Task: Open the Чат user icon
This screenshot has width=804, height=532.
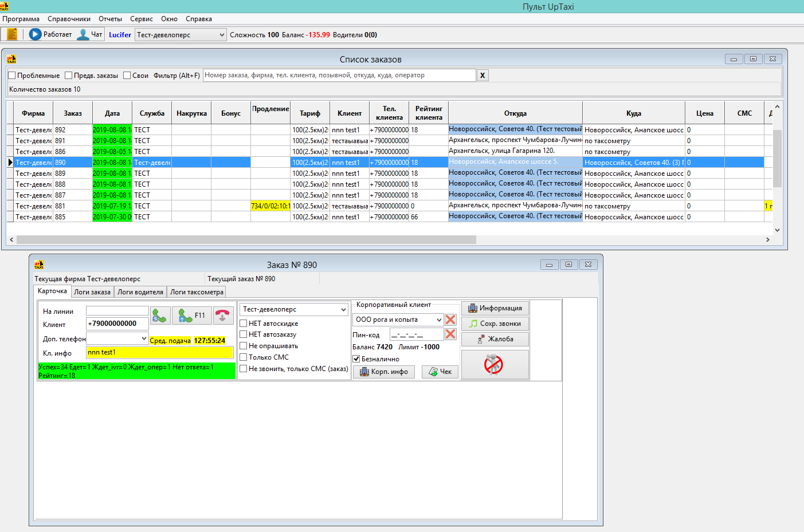Action: (x=84, y=34)
